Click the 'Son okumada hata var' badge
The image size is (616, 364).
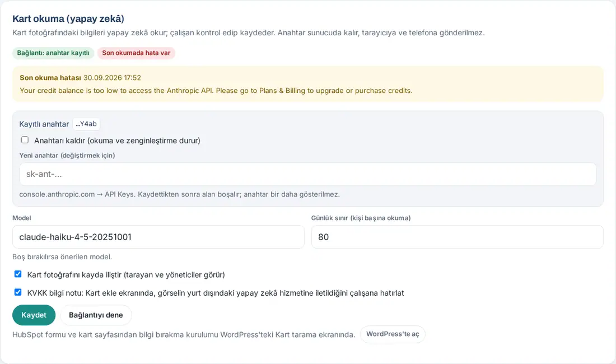pyautogui.click(x=136, y=53)
